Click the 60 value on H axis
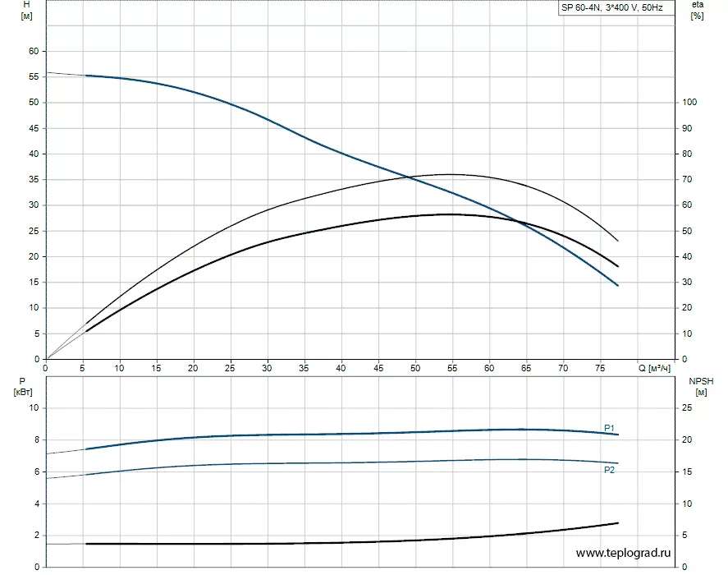The width and height of the screenshot is (728, 575). coord(34,51)
